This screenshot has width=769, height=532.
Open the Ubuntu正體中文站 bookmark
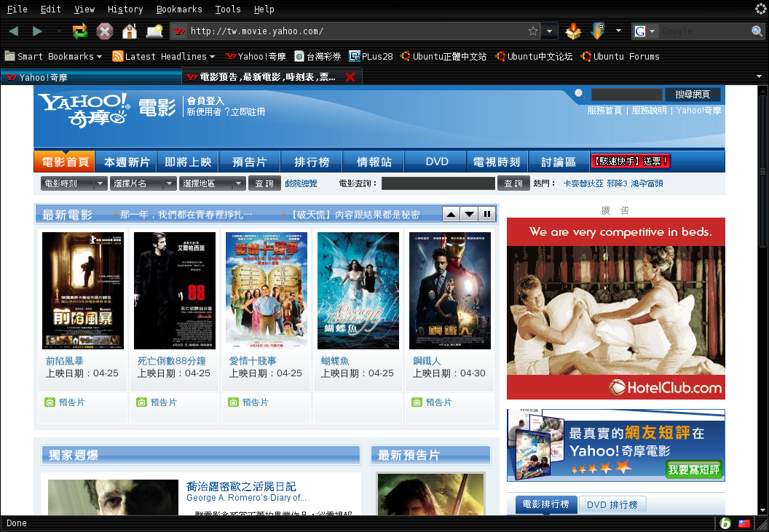pyautogui.click(x=443, y=56)
